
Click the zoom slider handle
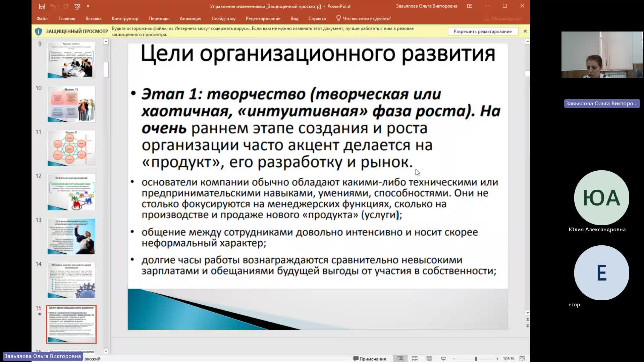coord(476,359)
